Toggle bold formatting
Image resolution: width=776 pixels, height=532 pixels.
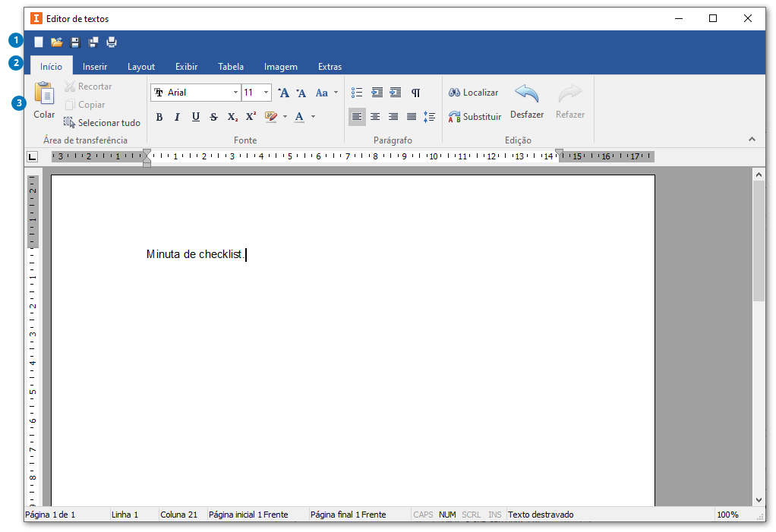[x=159, y=117]
